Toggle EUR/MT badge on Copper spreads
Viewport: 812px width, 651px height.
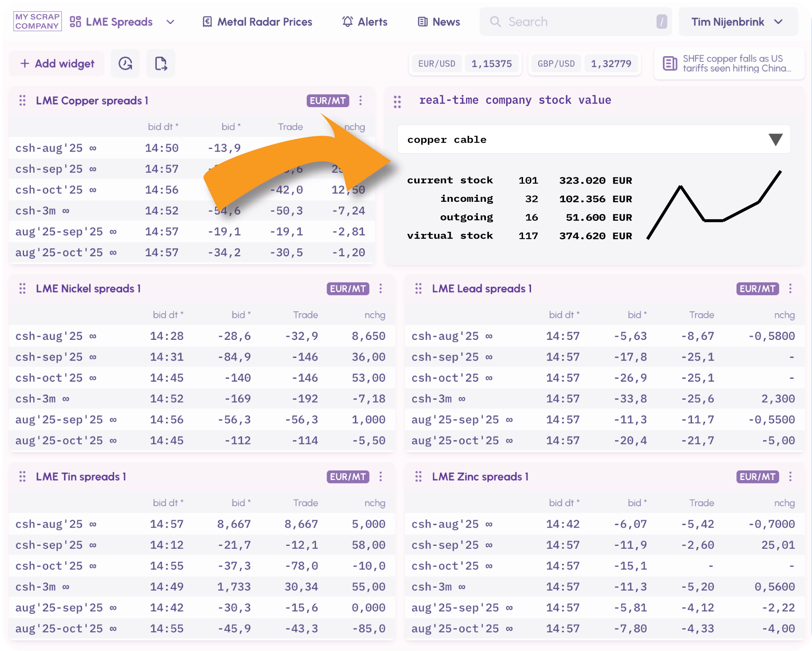(328, 100)
